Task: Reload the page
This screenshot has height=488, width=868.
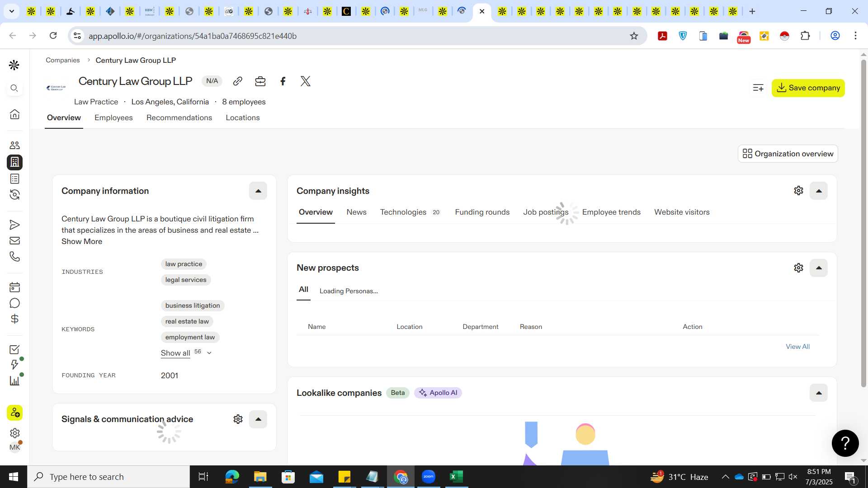Action: coord(53,36)
